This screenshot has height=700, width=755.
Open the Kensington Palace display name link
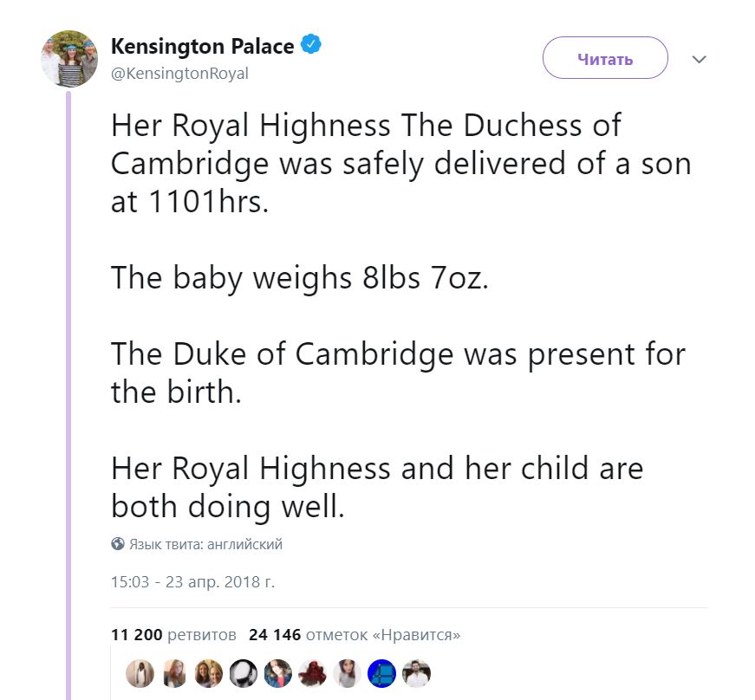coord(203,47)
